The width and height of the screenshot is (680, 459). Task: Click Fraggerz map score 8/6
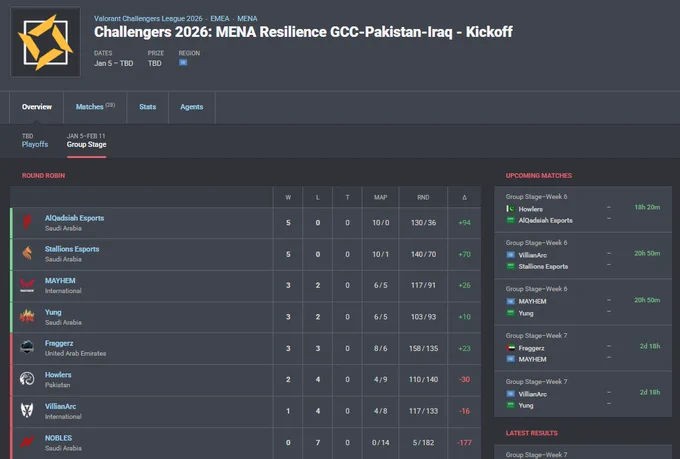coord(380,348)
